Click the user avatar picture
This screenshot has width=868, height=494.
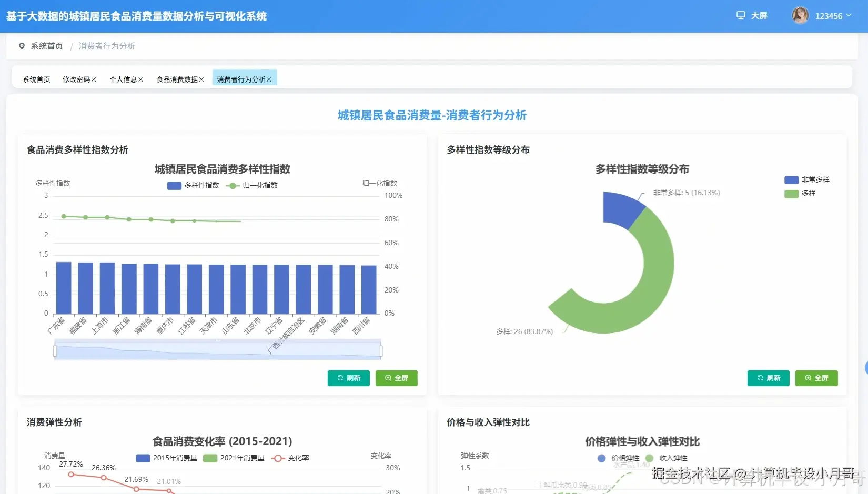(800, 15)
